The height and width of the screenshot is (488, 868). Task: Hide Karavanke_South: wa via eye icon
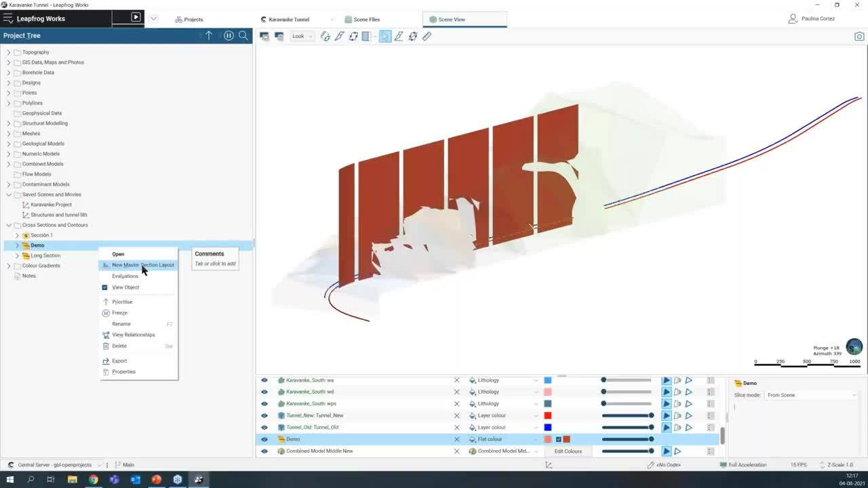pos(264,380)
